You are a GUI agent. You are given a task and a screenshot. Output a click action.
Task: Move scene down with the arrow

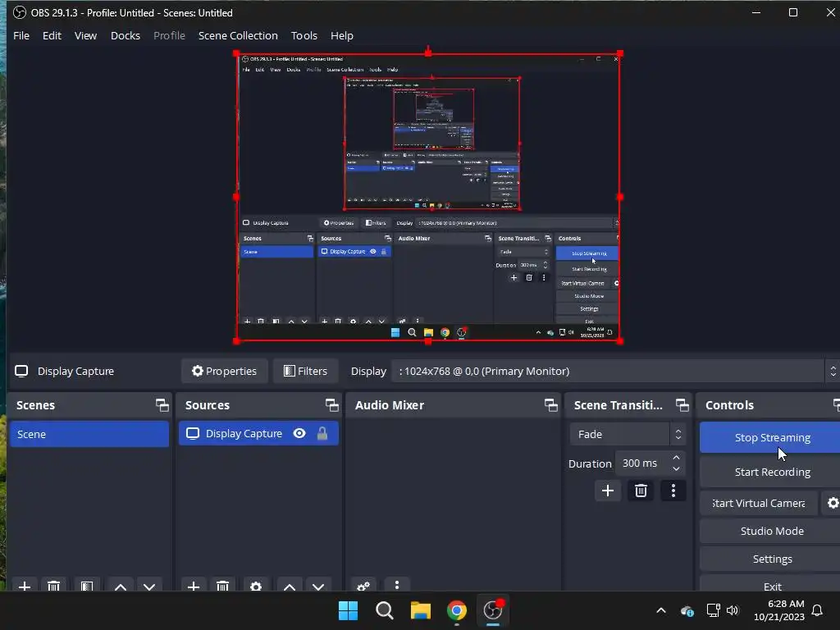point(149,586)
